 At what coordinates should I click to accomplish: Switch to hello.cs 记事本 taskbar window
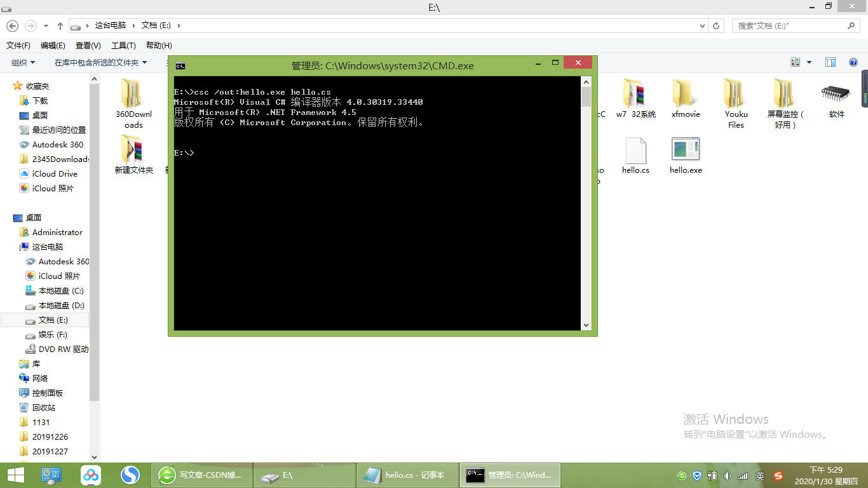coord(407,475)
